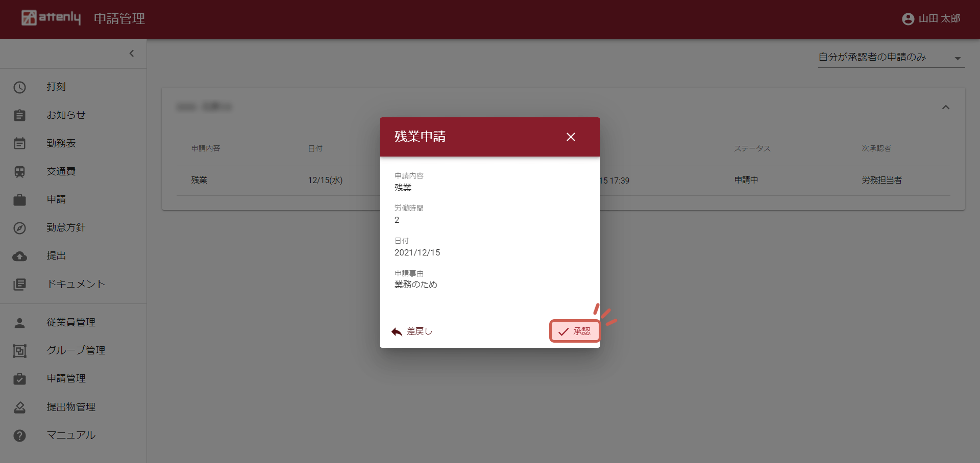The height and width of the screenshot is (463, 980).
Task: Open the 自分が承認者の申請のみ filter dropdown
Action: click(x=891, y=58)
